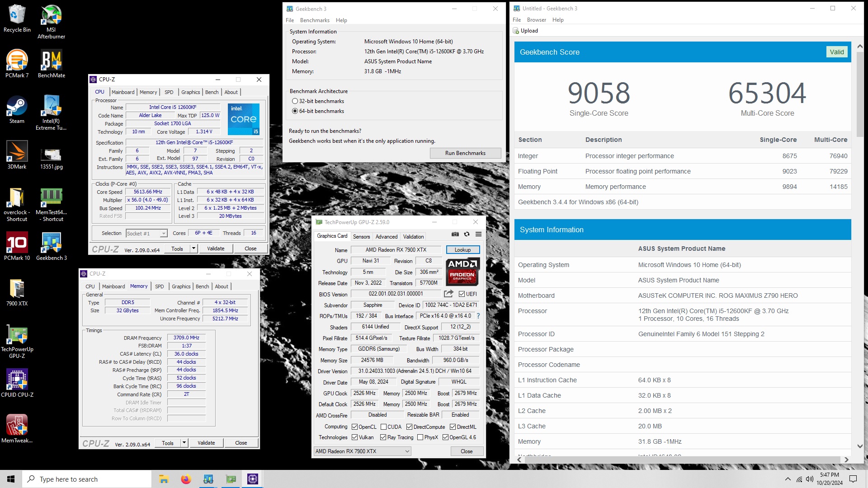Toggle DirectML checkbox in GPU-Z
This screenshot has width=868, height=488.
click(x=453, y=427)
